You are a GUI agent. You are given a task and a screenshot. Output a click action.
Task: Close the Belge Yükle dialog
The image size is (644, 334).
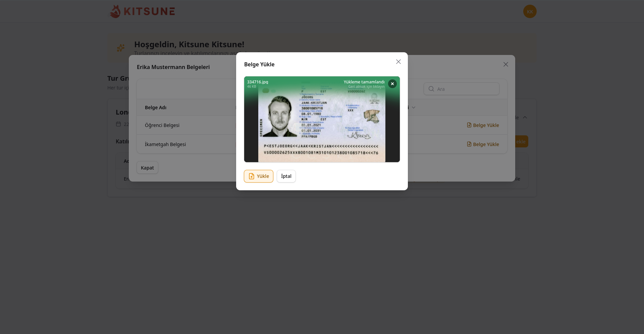click(398, 62)
